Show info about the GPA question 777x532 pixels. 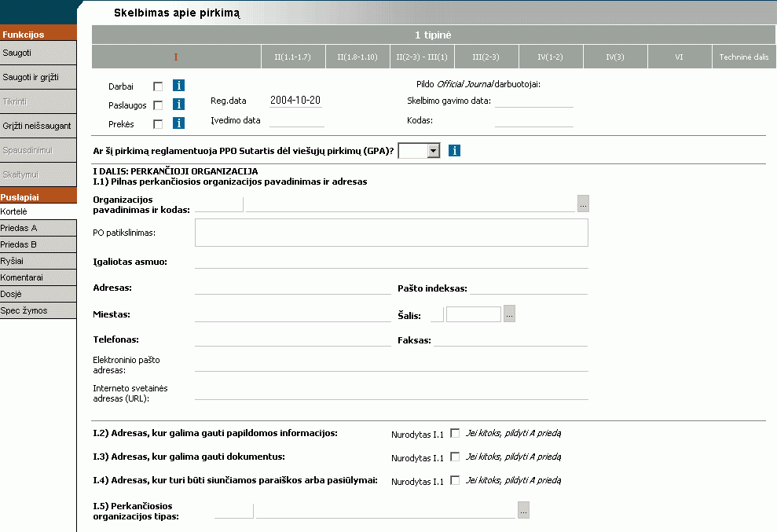[454, 150]
